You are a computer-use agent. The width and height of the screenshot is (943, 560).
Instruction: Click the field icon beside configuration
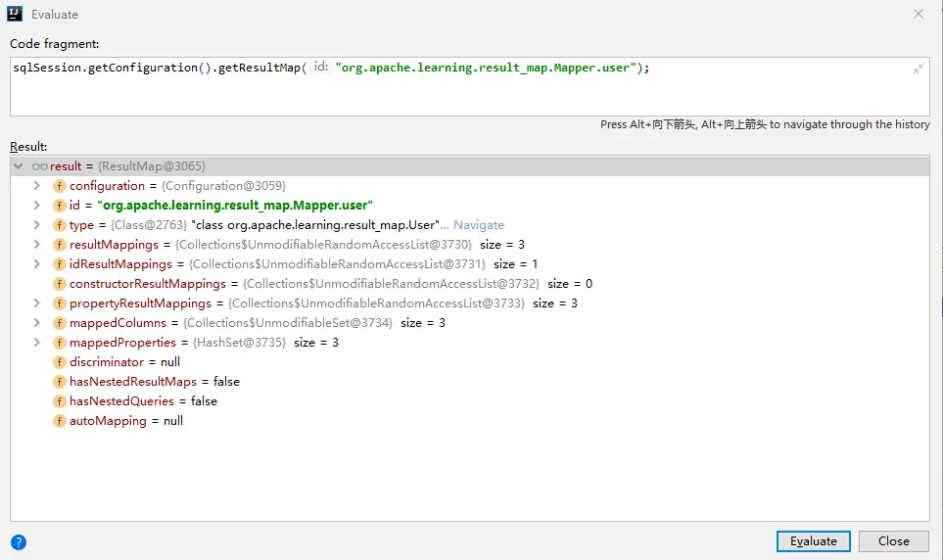point(59,186)
